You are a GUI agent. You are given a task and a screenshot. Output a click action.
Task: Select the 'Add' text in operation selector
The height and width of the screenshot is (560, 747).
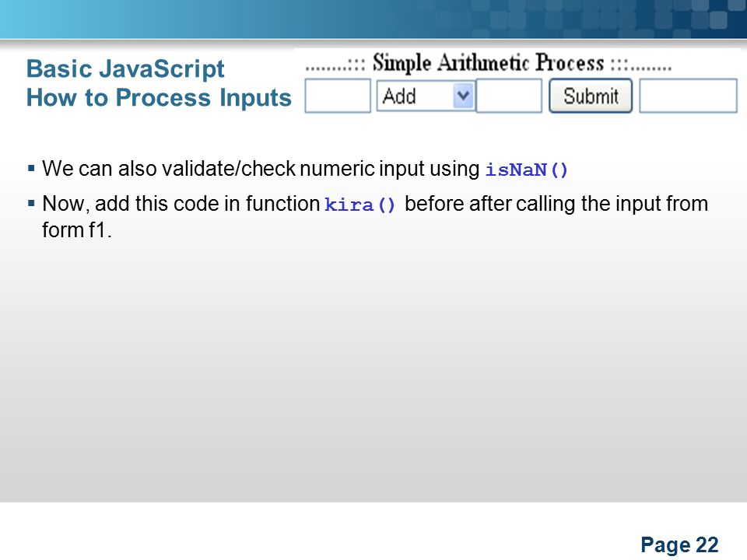pos(399,96)
